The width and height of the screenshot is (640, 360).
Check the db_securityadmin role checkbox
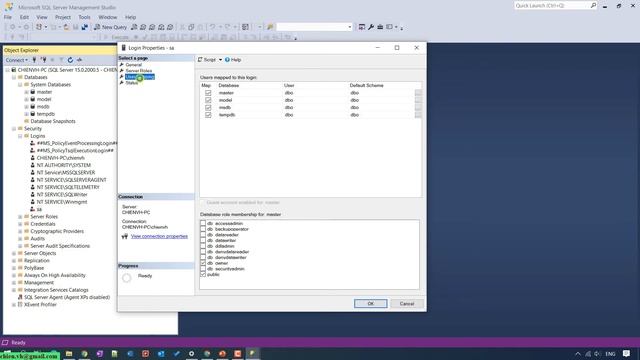pyautogui.click(x=203, y=269)
